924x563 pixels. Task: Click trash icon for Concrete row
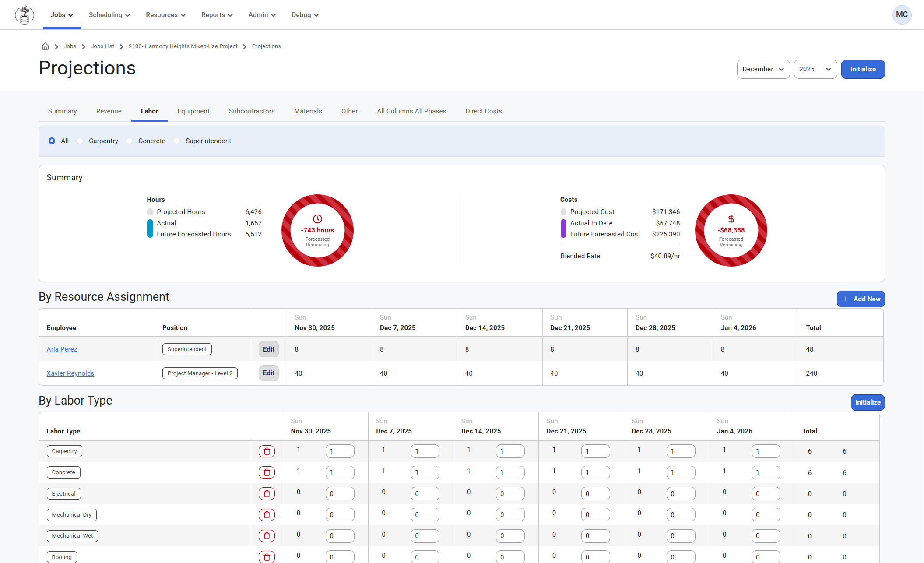[267, 472]
